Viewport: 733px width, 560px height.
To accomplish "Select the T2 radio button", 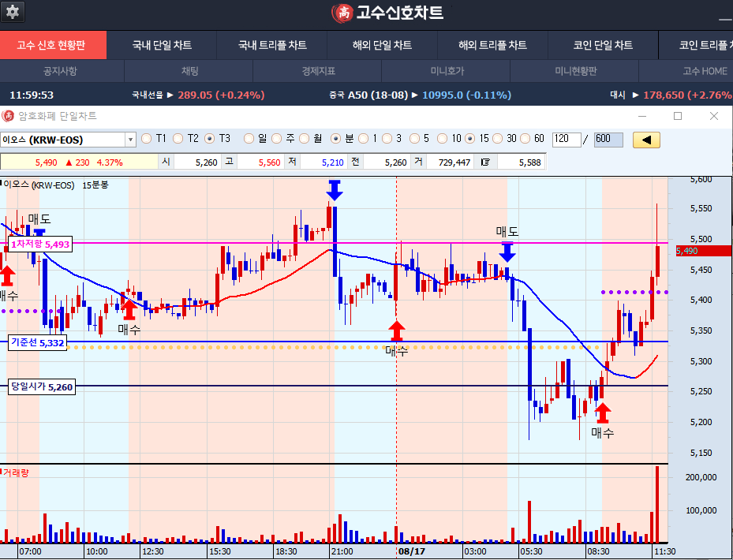I will pos(178,139).
